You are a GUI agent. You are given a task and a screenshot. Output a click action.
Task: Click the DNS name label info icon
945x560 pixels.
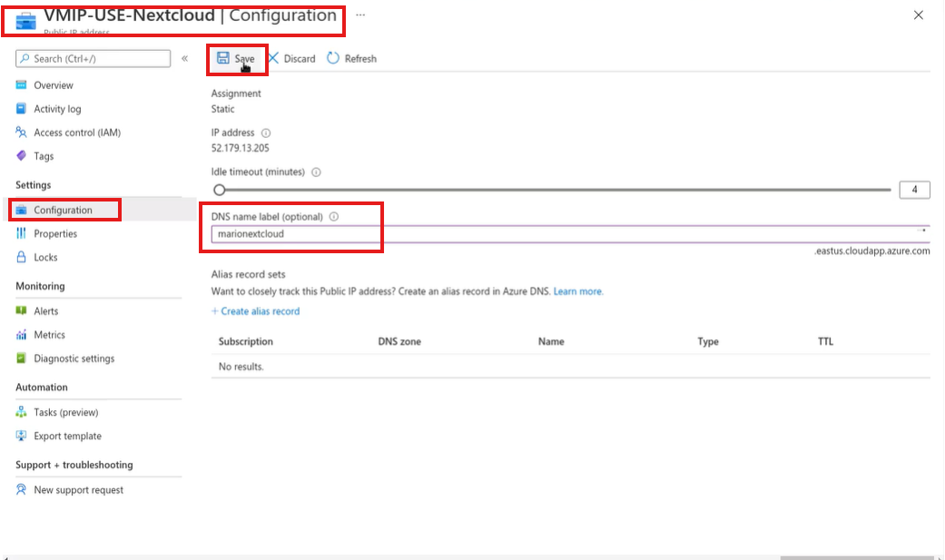(x=334, y=216)
